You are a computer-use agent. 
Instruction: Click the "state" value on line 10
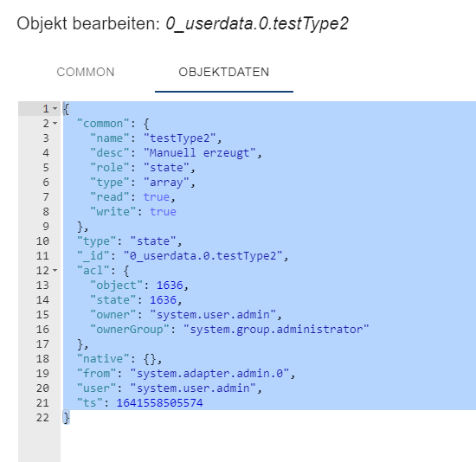(x=153, y=241)
